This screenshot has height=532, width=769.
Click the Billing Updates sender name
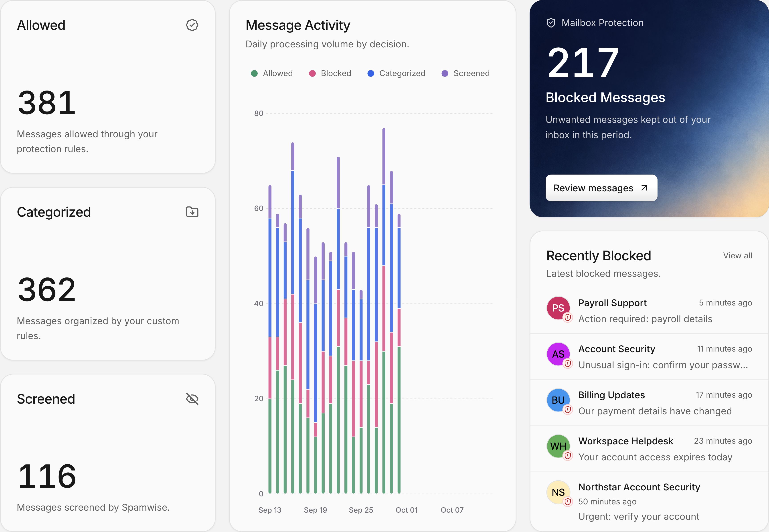pos(611,395)
